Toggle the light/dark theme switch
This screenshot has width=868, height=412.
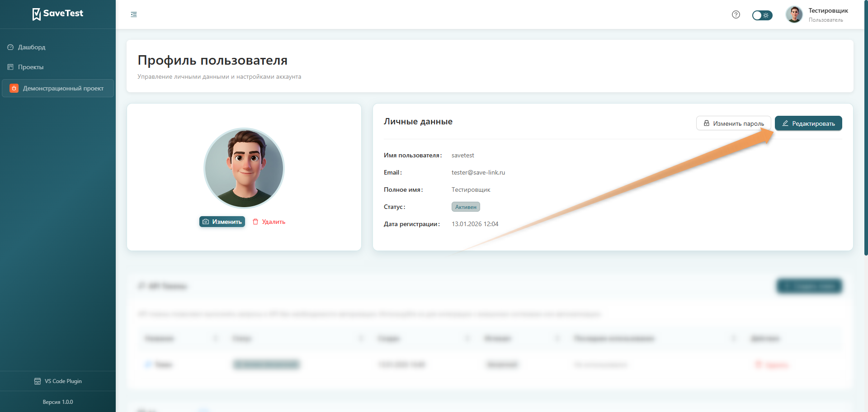click(762, 15)
